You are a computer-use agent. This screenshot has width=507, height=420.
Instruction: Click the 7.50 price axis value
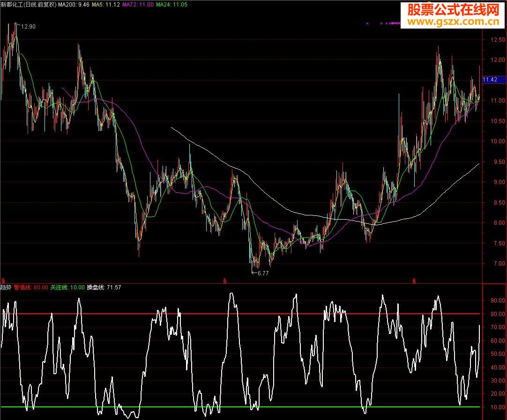(x=499, y=243)
